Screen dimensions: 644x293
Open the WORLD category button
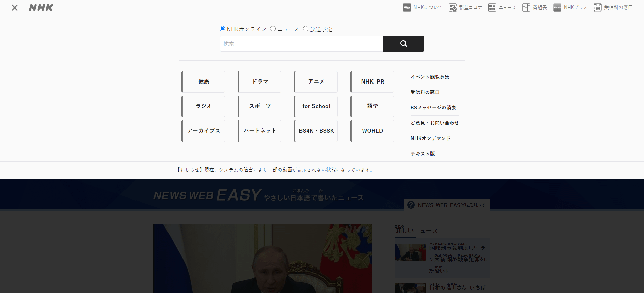click(372, 131)
